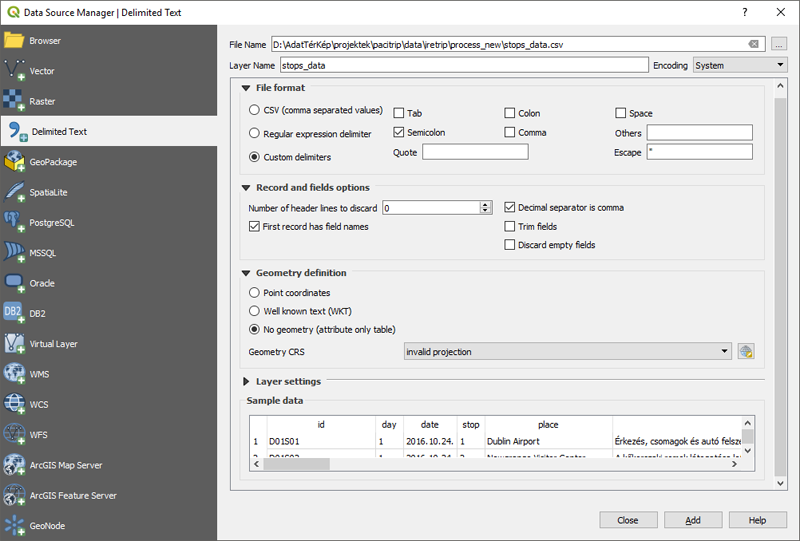Open the WFS globe icon
The image size is (800, 541).
(14, 434)
